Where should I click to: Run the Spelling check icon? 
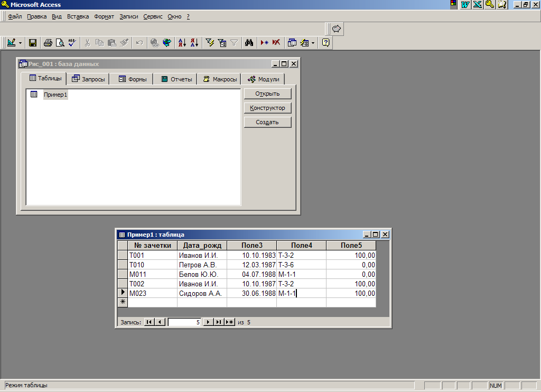72,43
